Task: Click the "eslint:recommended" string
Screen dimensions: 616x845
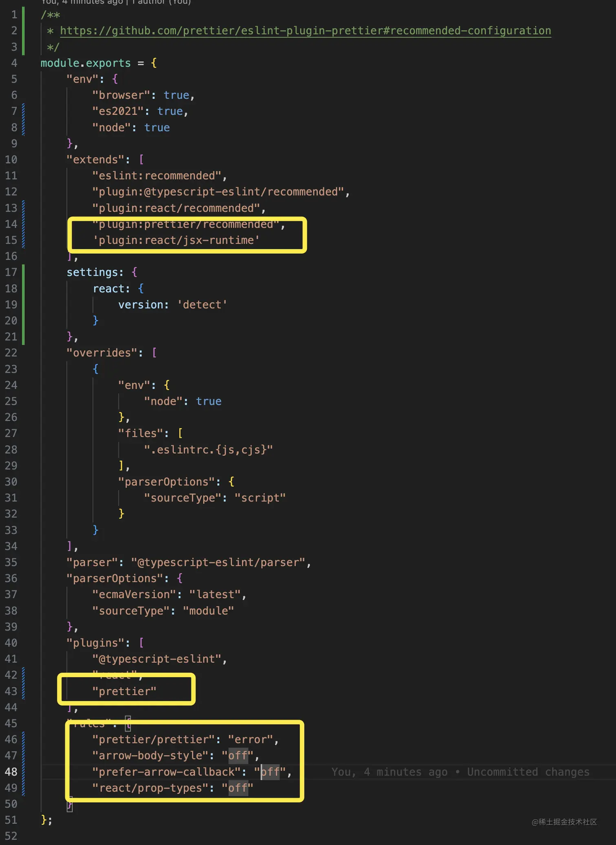Action: click(157, 176)
